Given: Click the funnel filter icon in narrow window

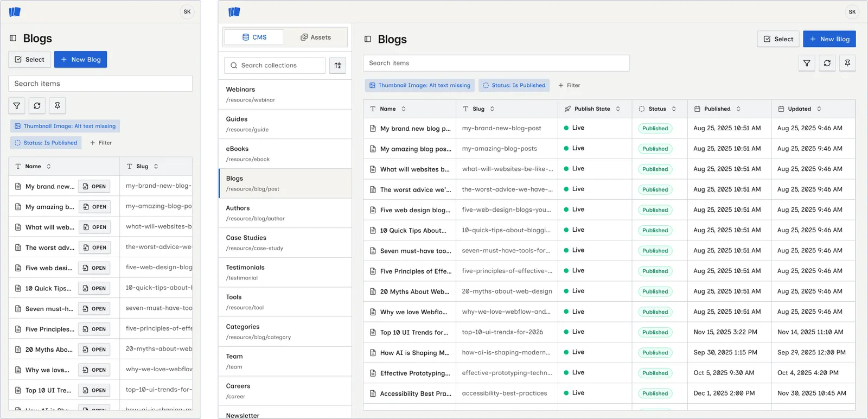Looking at the screenshot, I should click(x=17, y=106).
